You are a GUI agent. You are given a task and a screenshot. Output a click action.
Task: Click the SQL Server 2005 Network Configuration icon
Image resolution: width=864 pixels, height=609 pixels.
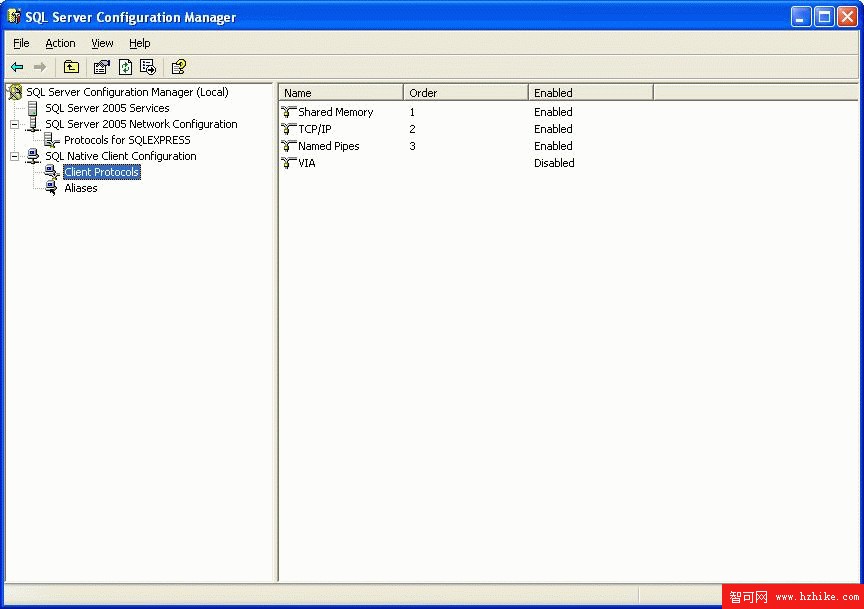33,124
